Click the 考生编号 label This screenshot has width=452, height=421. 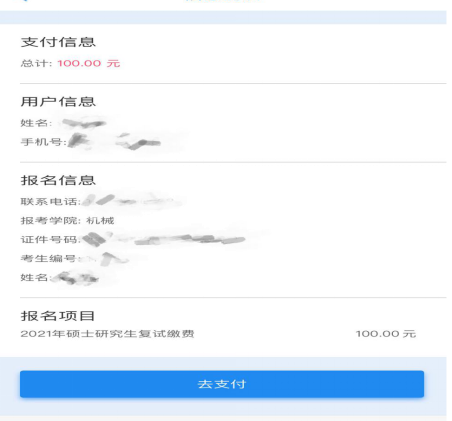click(50, 259)
